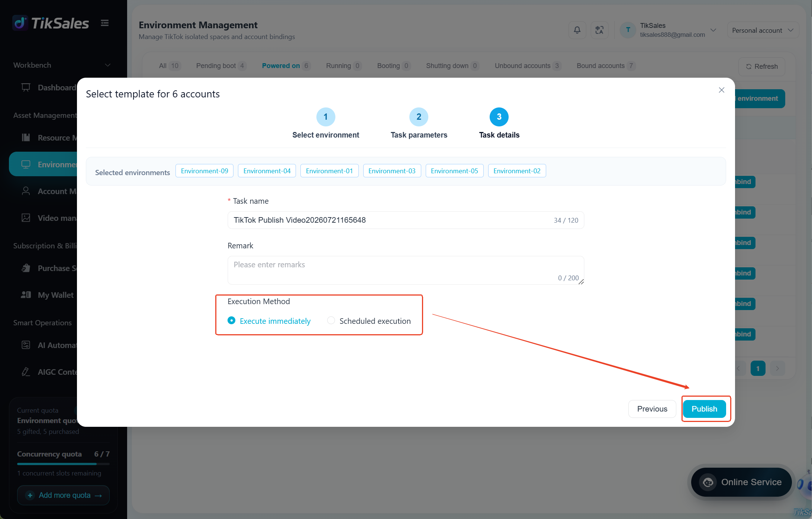Close the template dialog with X

tap(722, 90)
